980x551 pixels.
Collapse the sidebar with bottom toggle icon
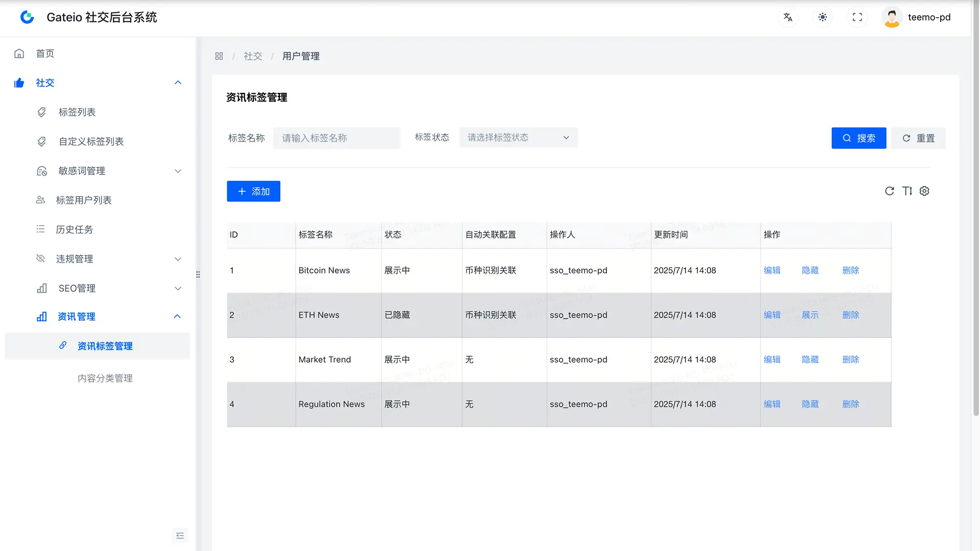(x=180, y=536)
